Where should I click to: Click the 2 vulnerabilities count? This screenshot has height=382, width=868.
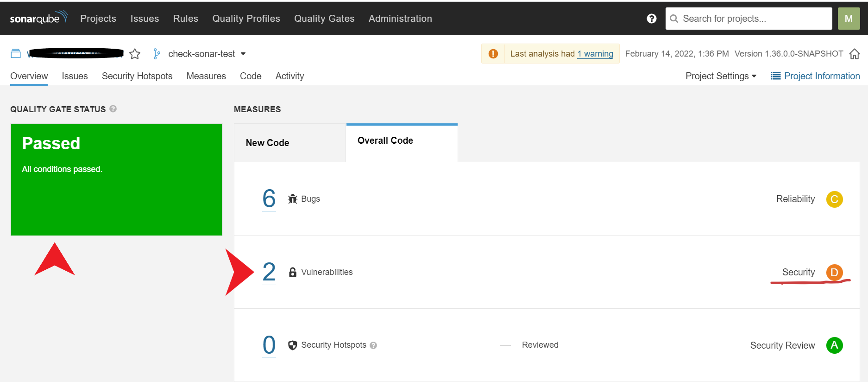click(x=269, y=272)
